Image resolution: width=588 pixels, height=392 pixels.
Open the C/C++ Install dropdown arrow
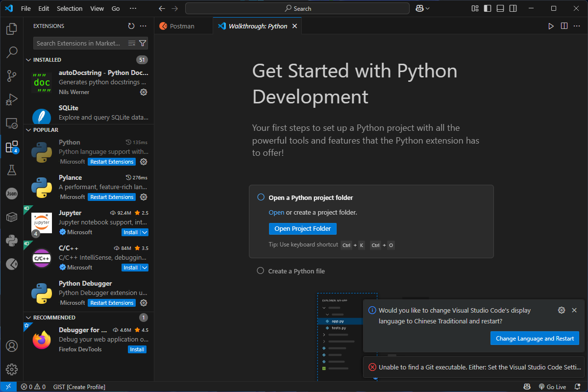145,268
